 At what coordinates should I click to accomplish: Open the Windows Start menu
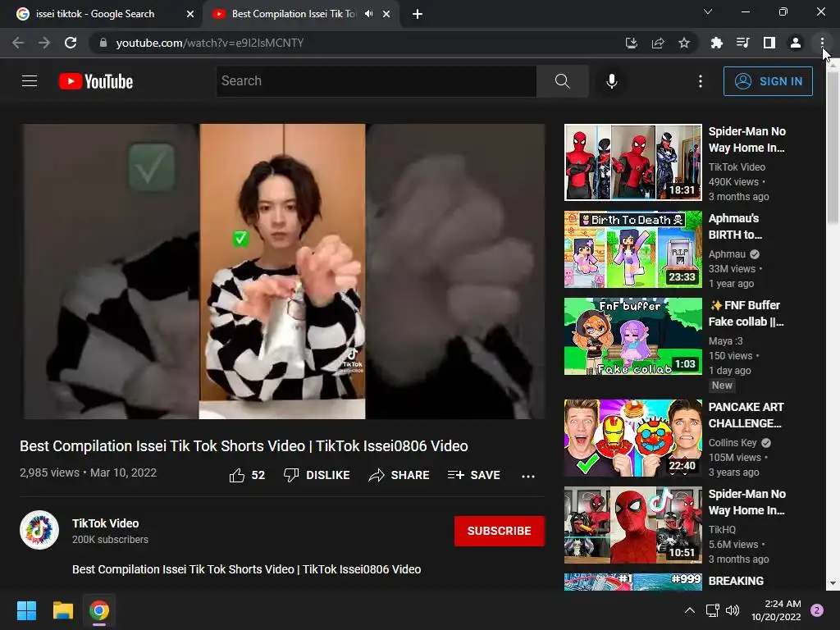click(26, 610)
